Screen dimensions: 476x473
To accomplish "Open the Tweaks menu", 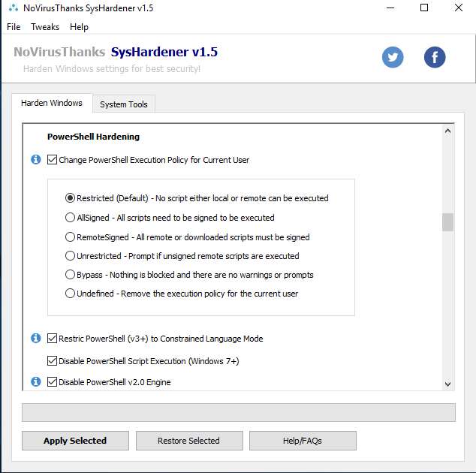I will [45, 27].
